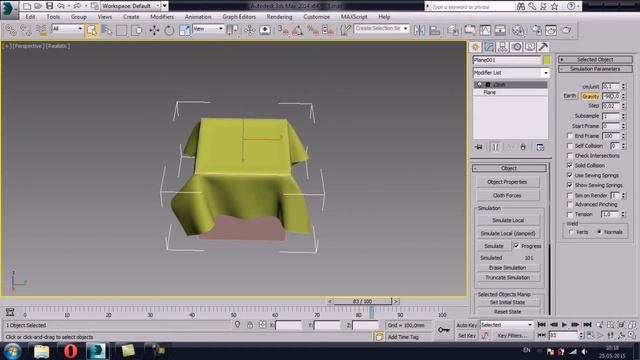The image size is (640, 360).
Task: Click the Pin Stack icon
Action: tap(479, 147)
